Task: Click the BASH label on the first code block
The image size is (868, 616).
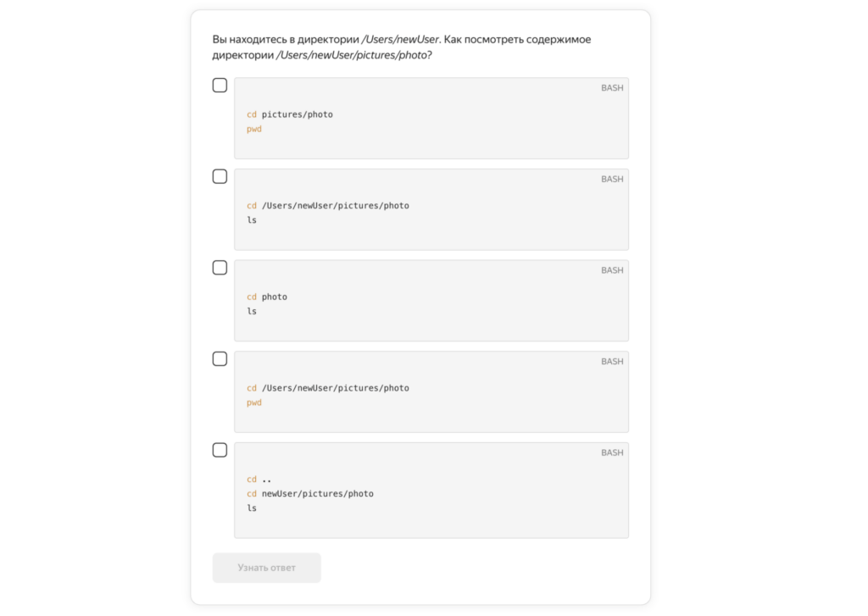Action: (x=612, y=87)
